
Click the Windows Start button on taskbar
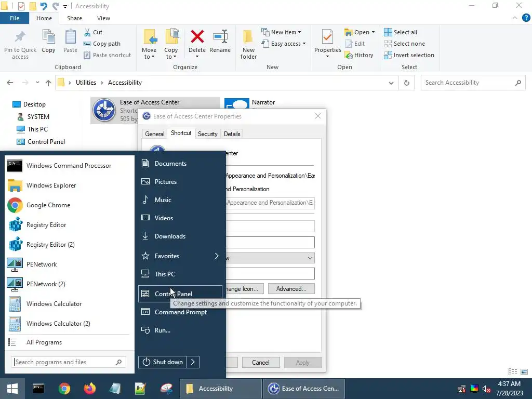[x=12, y=389]
